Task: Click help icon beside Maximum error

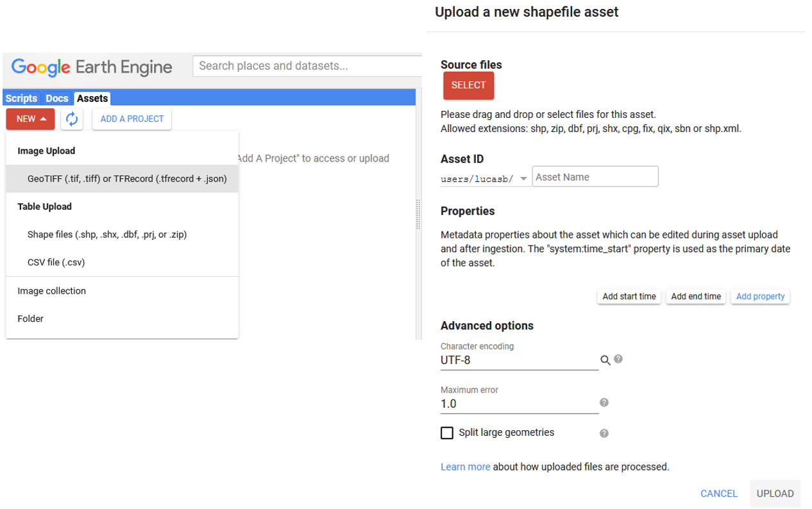Action: point(604,403)
